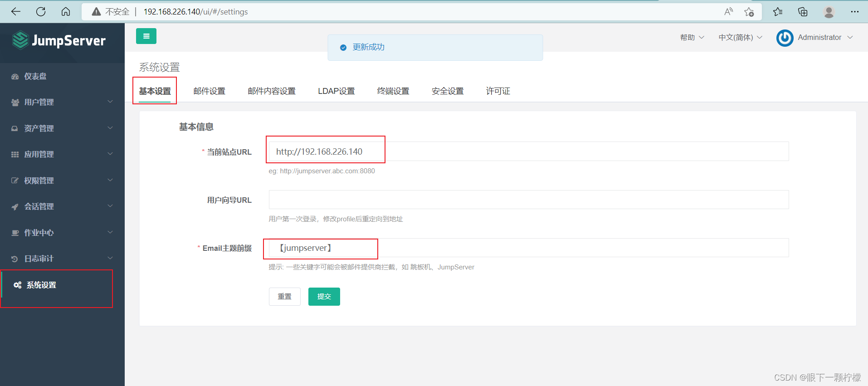This screenshot has height=386, width=868.
Task: Open the Administrator account dropdown arrow
Action: (850, 37)
